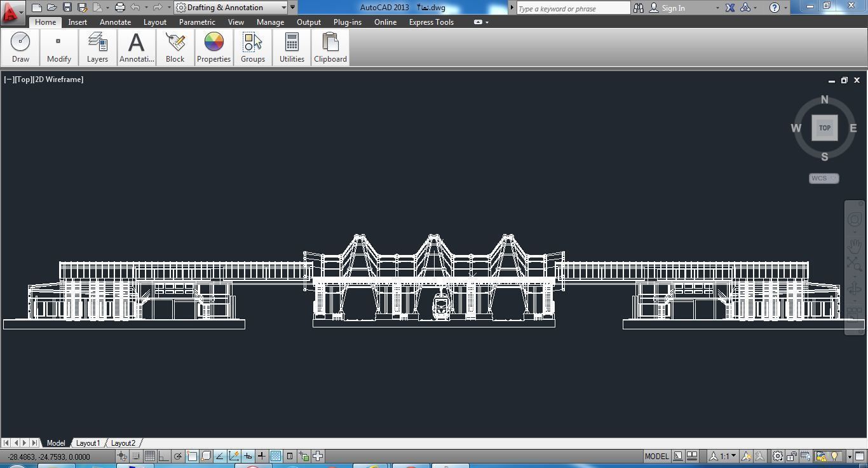This screenshot has height=468, width=868.
Task: Redo the last undone action
Action: point(158,8)
